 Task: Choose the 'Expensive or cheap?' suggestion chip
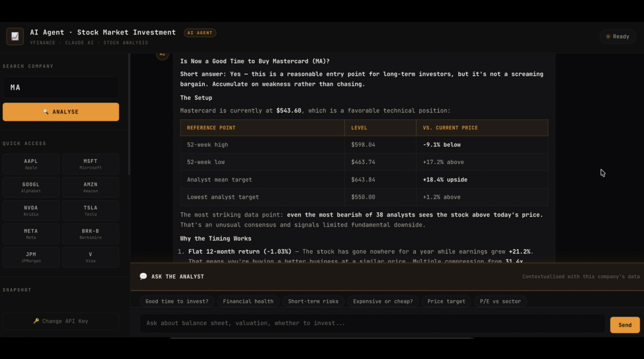383,301
